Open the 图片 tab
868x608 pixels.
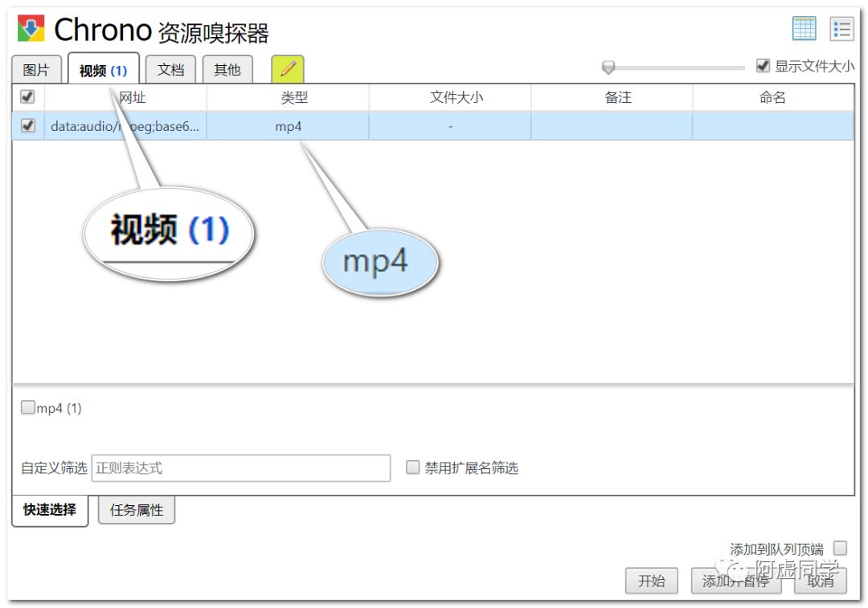[x=36, y=70]
